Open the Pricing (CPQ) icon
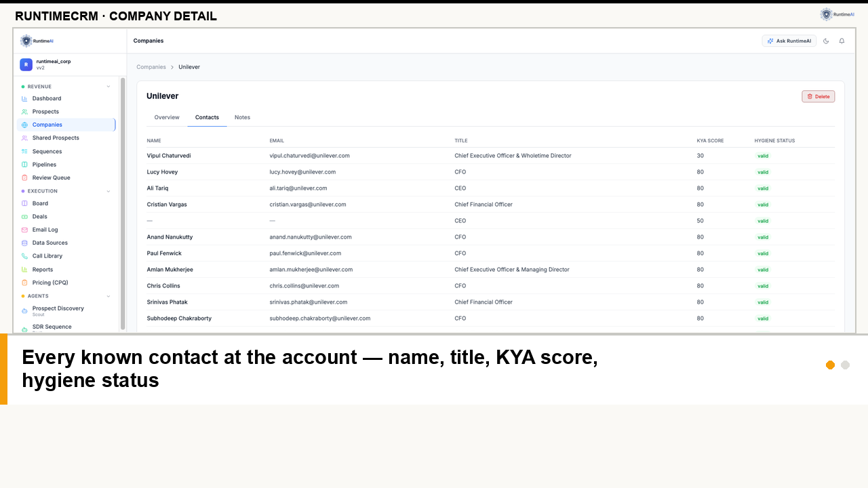 click(25, 283)
